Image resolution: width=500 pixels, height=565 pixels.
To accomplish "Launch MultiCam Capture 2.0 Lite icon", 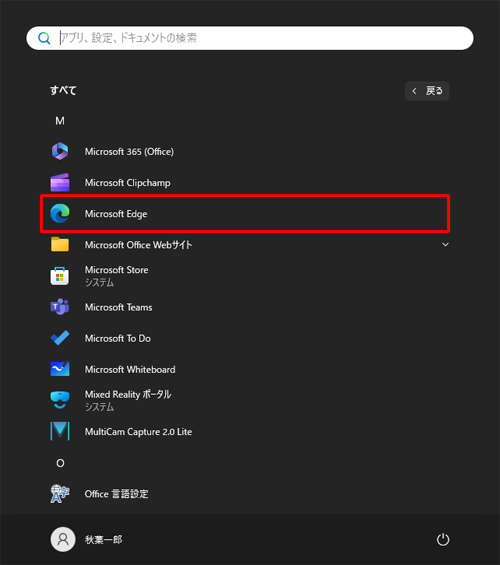I will [60, 431].
